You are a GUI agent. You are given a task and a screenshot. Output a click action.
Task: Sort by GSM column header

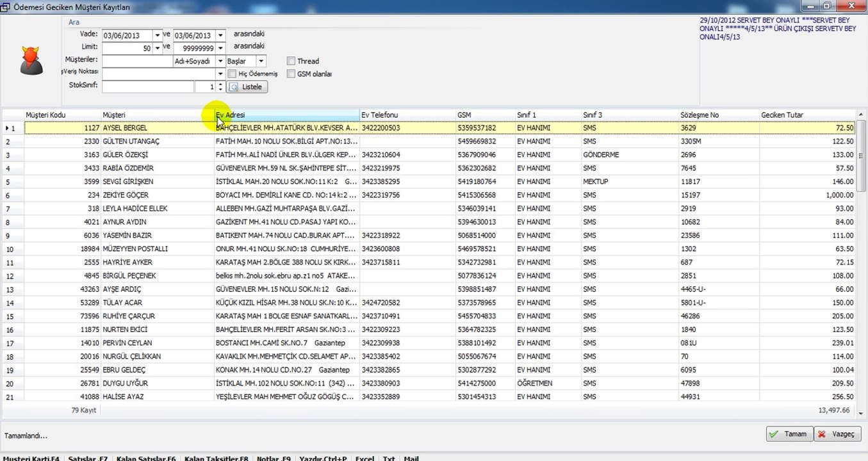click(486, 115)
